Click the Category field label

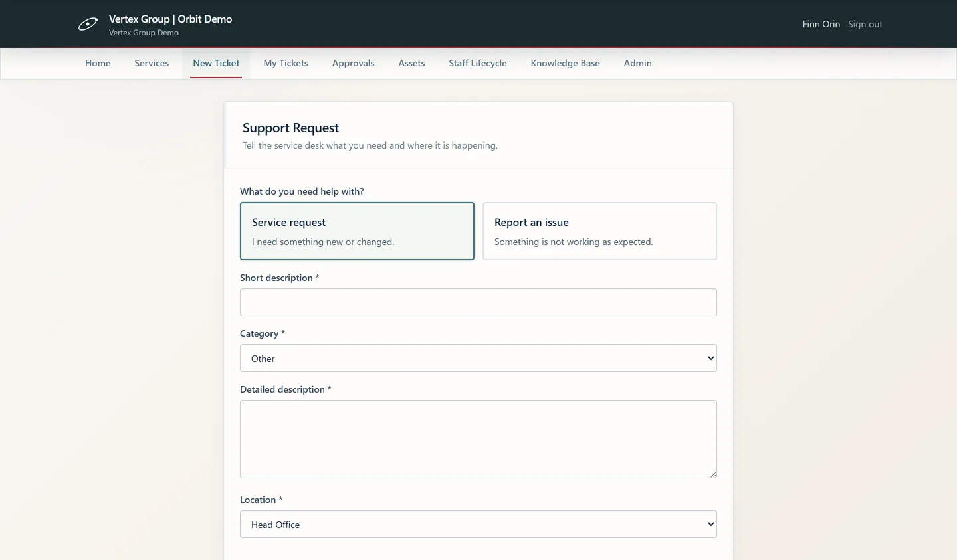click(x=262, y=333)
